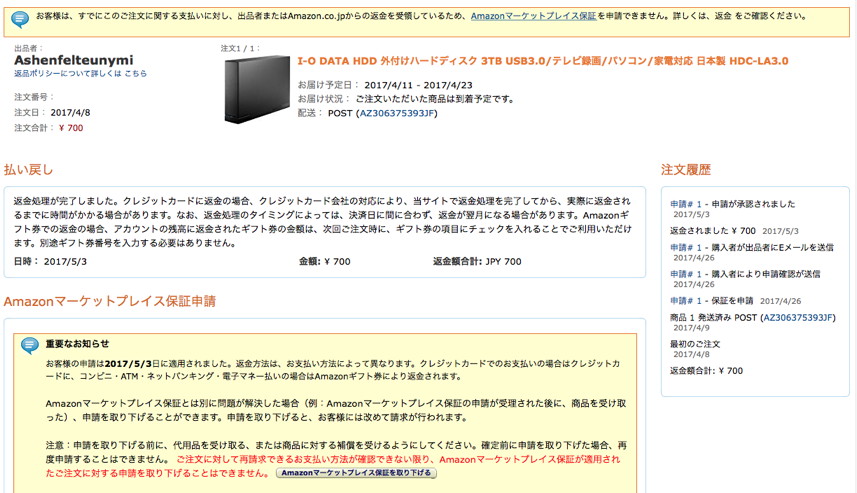Click 返金額合計: ¥ 700 in order history
This screenshot has width=857, height=493.
[x=706, y=371]
